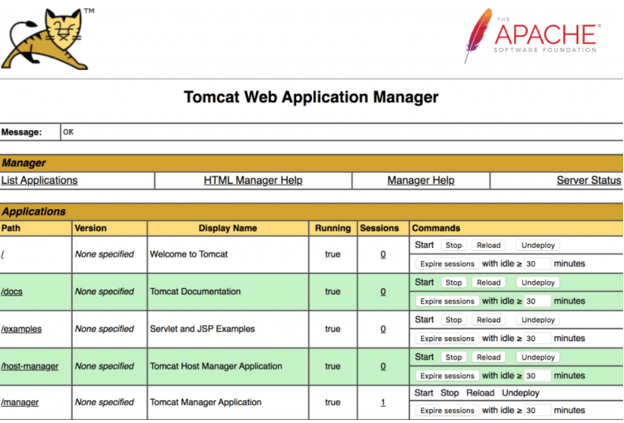The image size is (624, 423).
Task: Click the Apache Software Foundation logo
Action: point(532,36)
